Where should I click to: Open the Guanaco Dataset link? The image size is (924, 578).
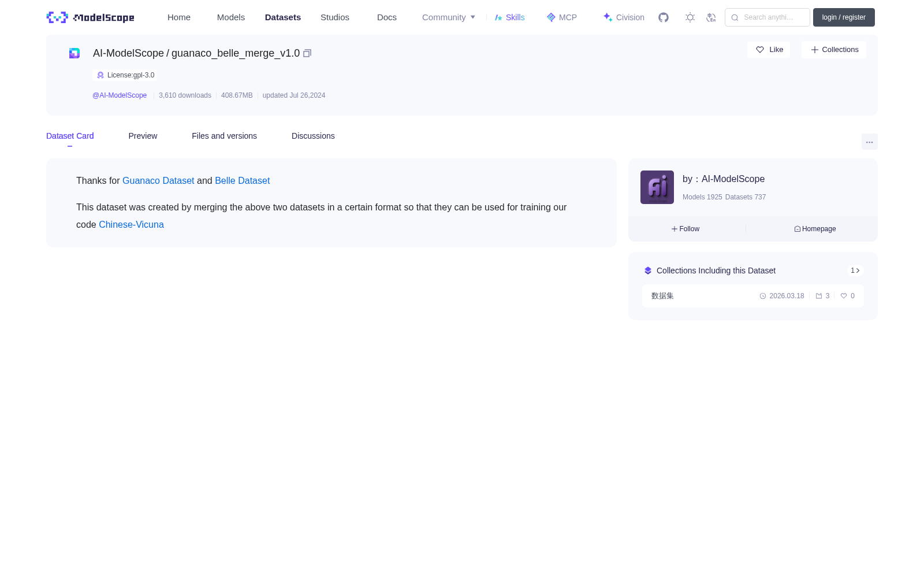click(x=158, y=181)
